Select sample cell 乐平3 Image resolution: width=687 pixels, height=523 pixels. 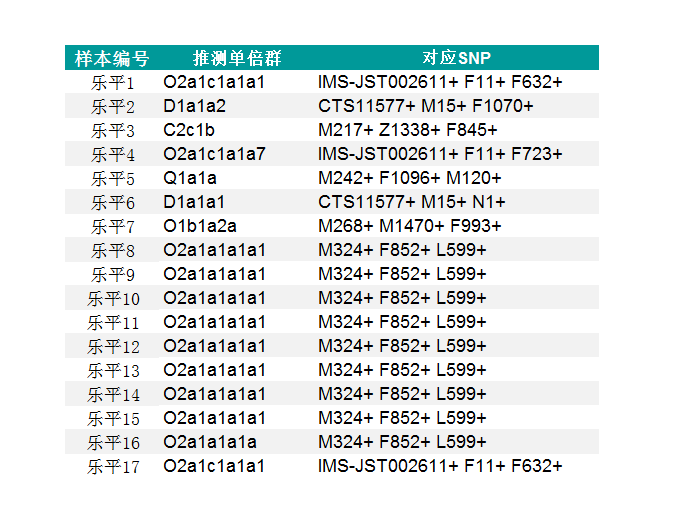(112, 130)
